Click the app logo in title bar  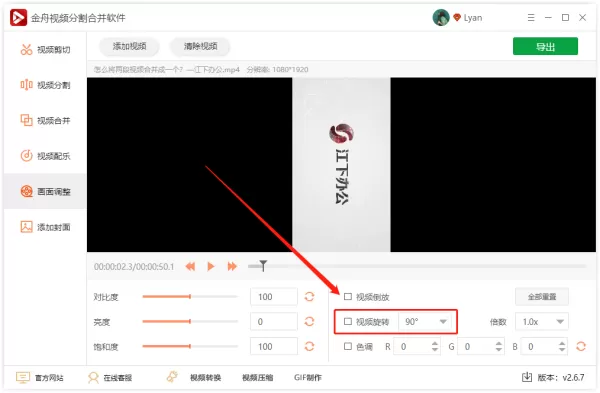pyautogui.click(x=18, y=18)
